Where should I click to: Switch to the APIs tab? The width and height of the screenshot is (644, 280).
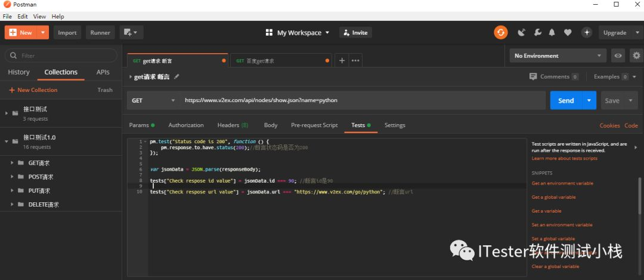103,72
